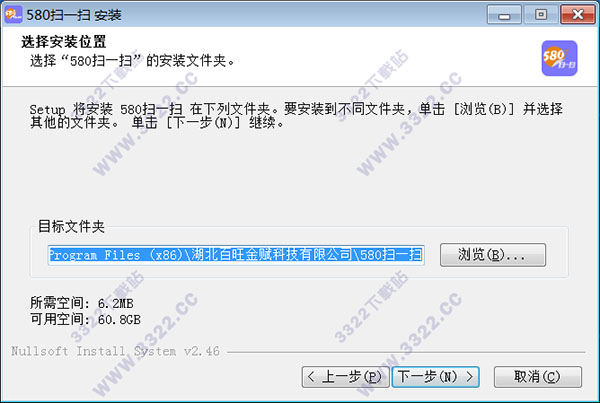Screen dimensions: 600x403
Task: Go back with 上一步(P) button
Action: 346,377
